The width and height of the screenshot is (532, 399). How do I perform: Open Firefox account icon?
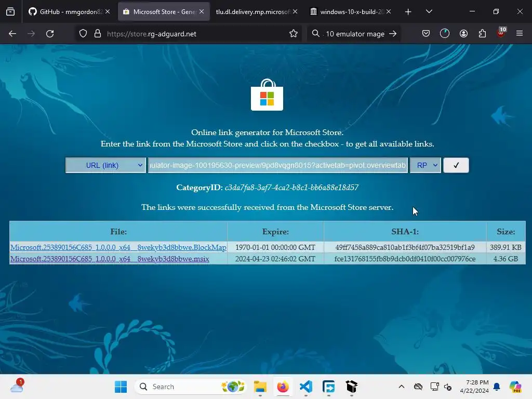coord(463,34)
